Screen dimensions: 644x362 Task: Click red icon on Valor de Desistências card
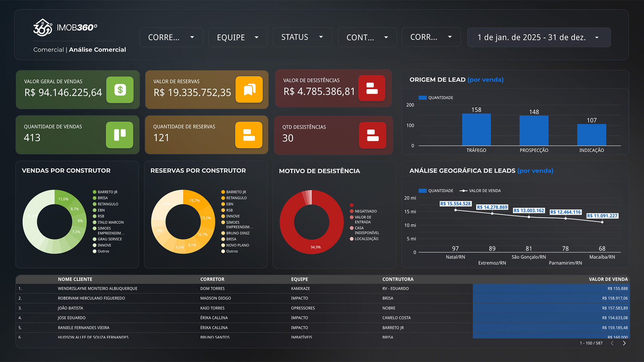coord(372,88)
